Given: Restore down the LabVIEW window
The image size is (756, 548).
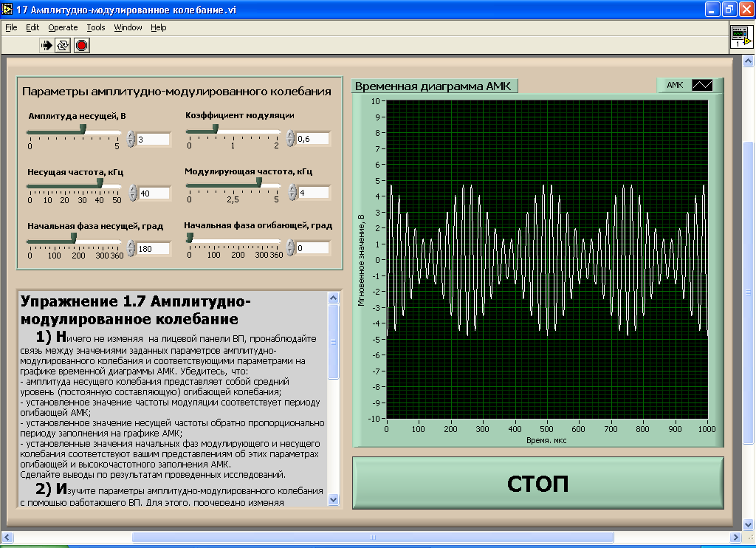Looking at the screenshot, I should (729, 9).
